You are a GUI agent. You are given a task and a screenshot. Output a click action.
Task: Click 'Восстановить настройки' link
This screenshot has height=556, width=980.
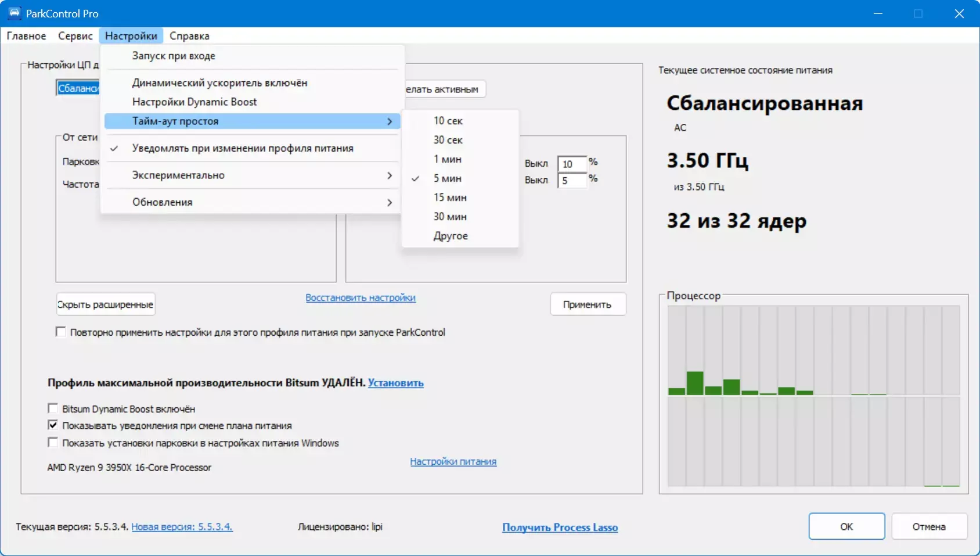(x=361, y=297)
